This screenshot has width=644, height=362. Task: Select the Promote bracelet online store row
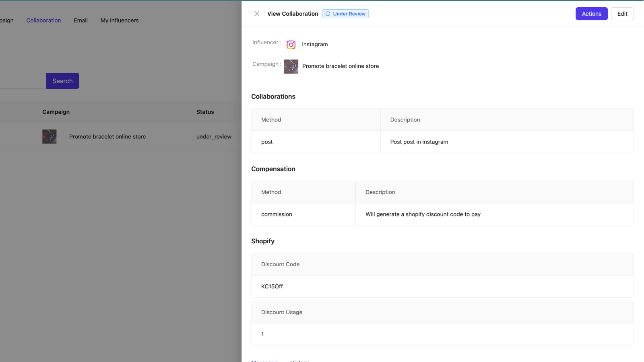(107, 136)
